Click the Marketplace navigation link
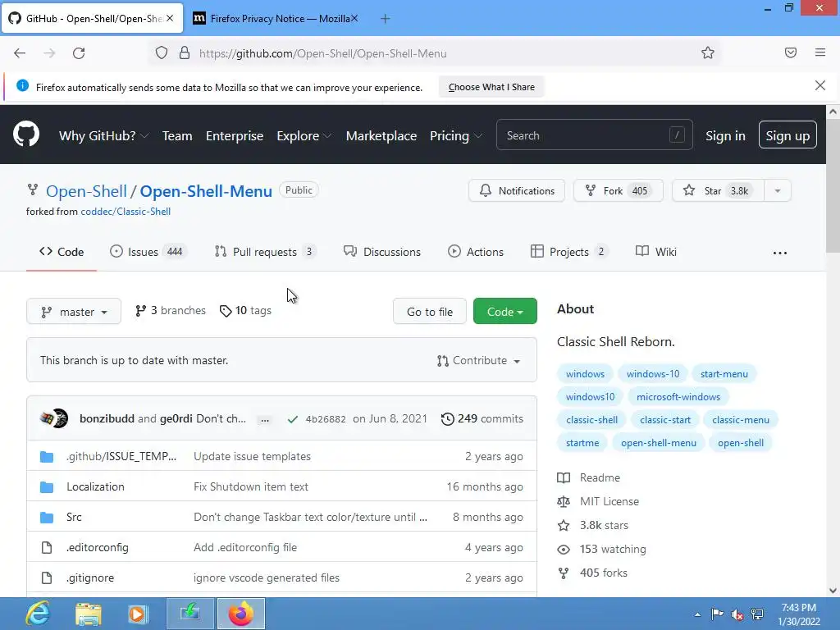This screenshot has width=840, height=630. (x=381, y=136)
